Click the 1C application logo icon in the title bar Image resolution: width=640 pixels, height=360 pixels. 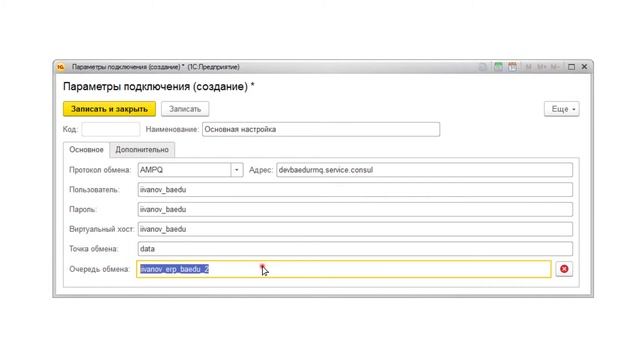coord(60,67)
